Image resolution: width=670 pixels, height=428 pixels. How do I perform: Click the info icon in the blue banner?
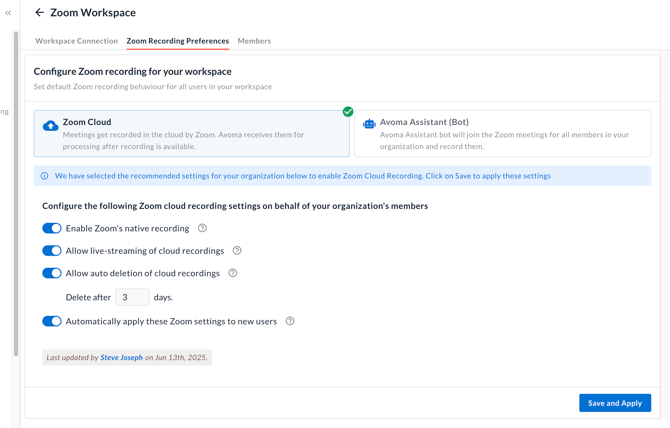(44, 176)
